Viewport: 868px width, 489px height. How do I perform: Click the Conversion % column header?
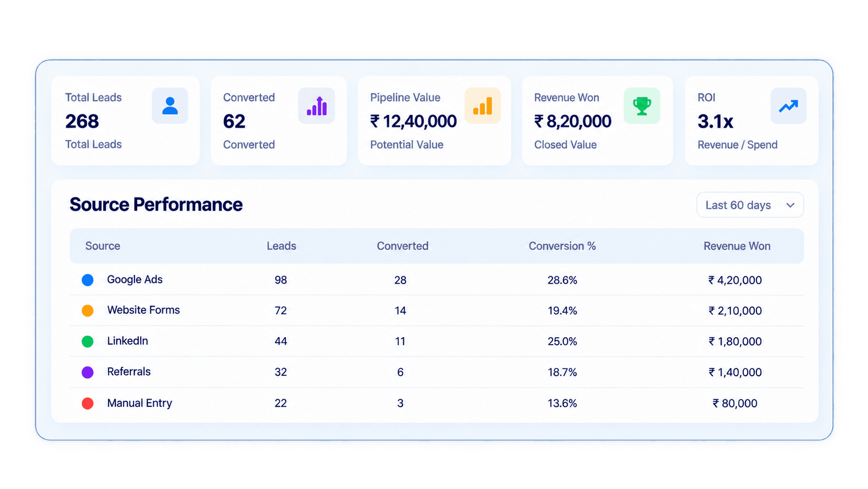point(562,246)
